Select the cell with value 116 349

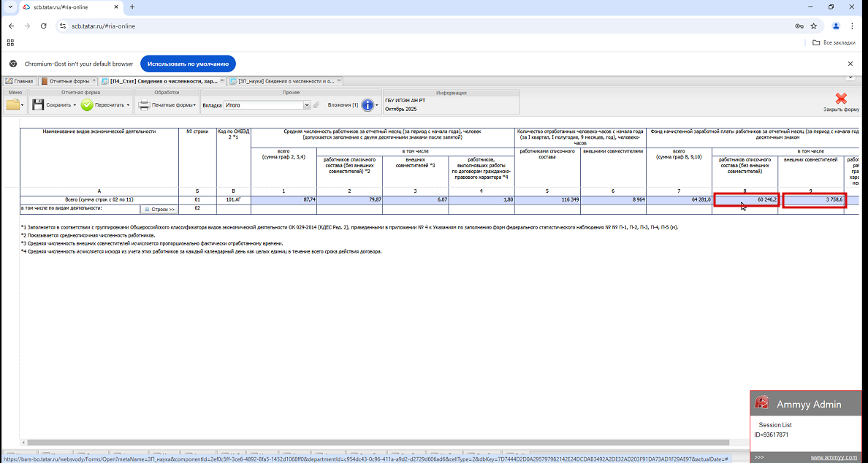coord(547,199)
